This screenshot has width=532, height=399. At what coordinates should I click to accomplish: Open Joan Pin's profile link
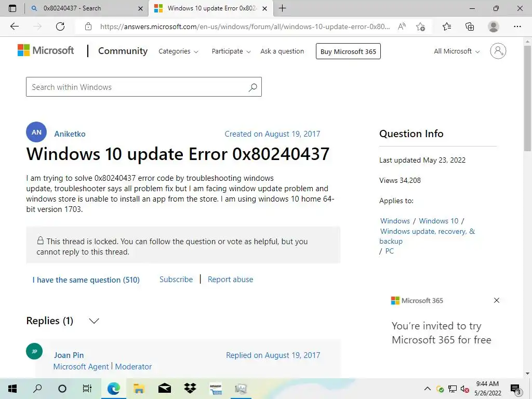pos(69,355)
